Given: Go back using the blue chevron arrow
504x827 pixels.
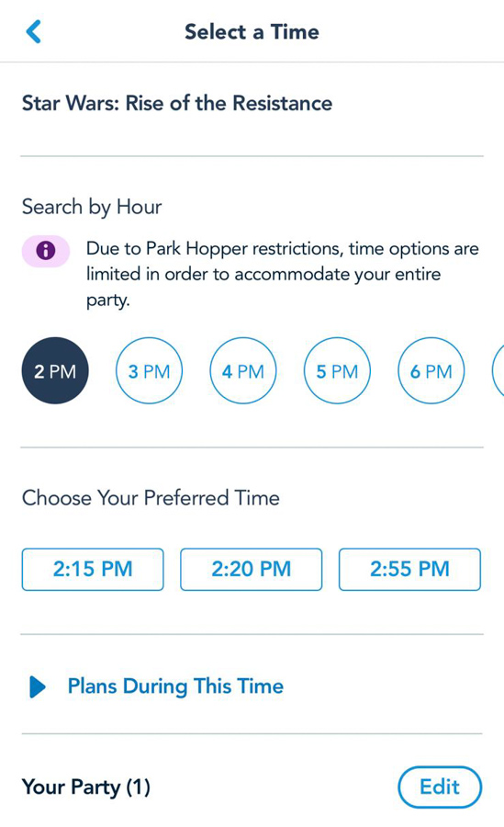Looking at the screenshot, I should 33,31.
